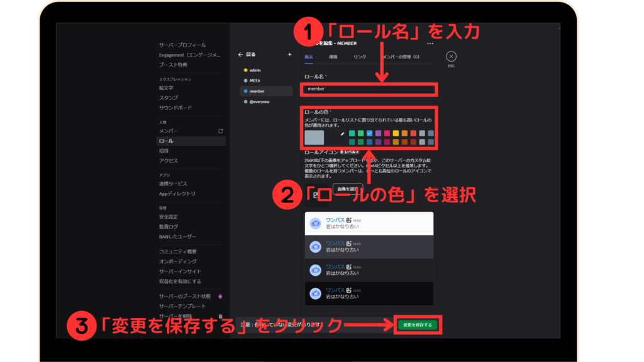Pick the dark blue swatch in bottom row
The width and height of the screenshot is (644, 362).
[x=370, y=142]
